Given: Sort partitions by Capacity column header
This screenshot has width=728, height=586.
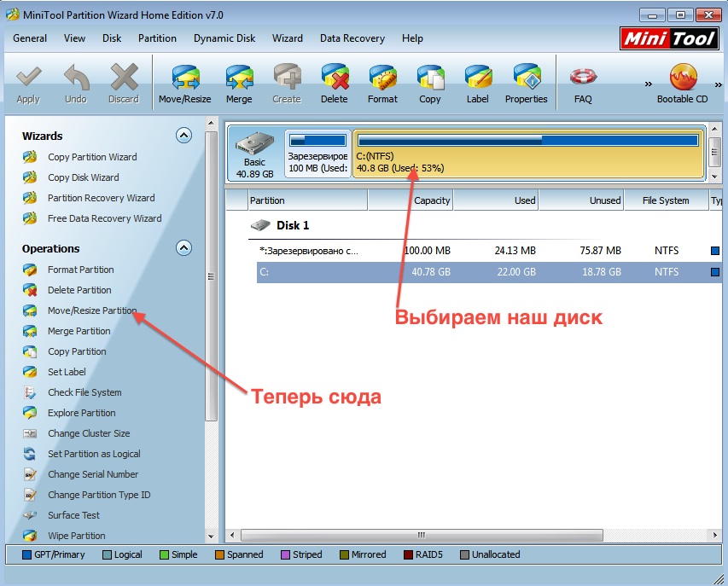Looking at the screenshot, I should pyautogui.click(x=411, y=200).
